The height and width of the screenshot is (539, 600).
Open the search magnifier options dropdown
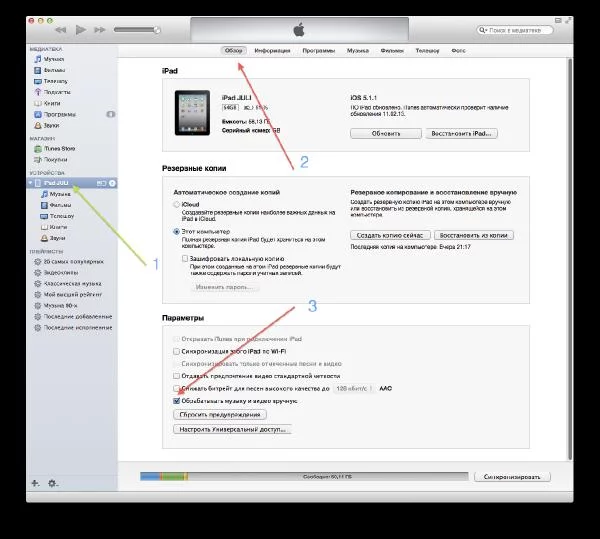click(483, 30)
